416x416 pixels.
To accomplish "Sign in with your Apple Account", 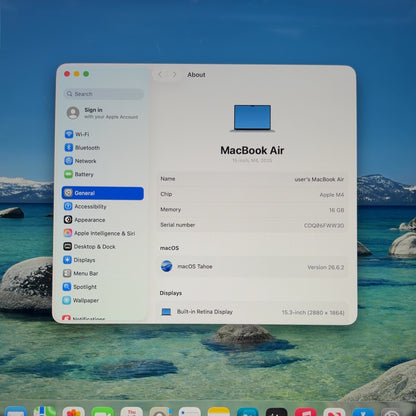I will [102, 113].
